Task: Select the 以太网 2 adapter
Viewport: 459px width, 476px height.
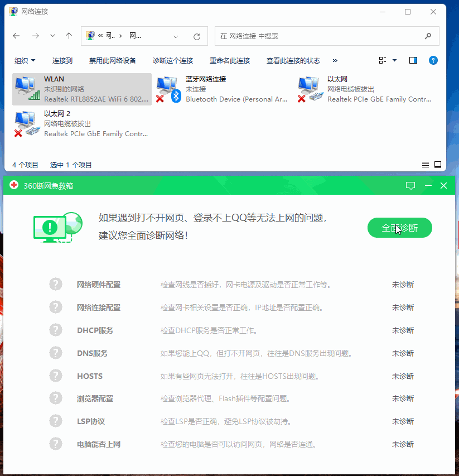Action: 82,124
